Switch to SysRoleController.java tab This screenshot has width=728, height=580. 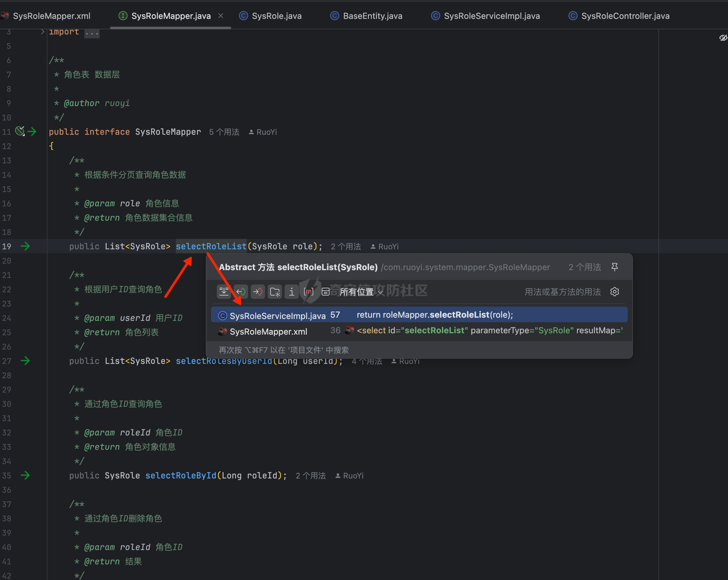(x=625, y=16)
